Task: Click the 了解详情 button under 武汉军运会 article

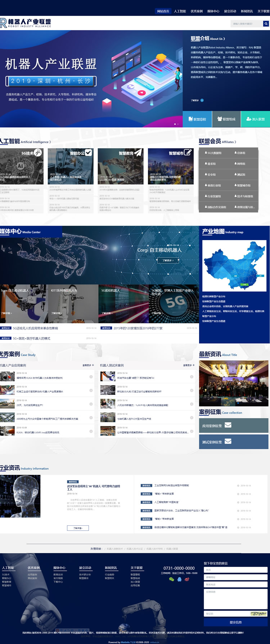Action: [x=78, y=528]
